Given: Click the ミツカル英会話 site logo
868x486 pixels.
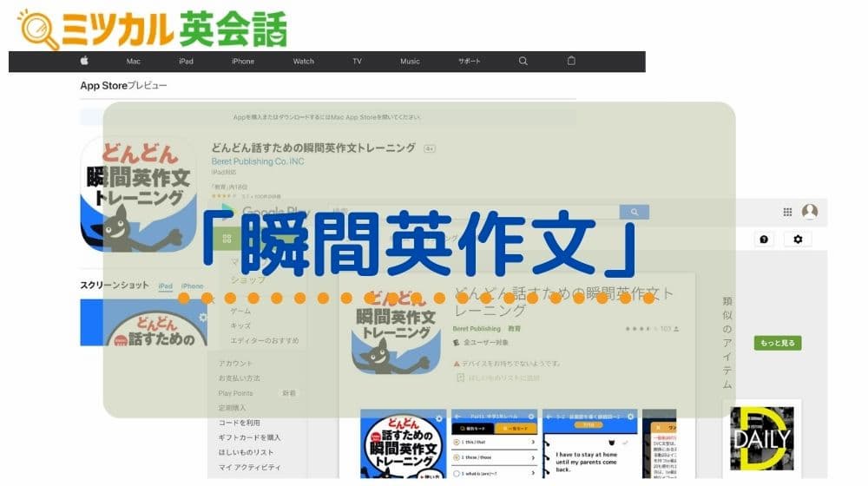Looking at the screenshot, I should point(152,29).
